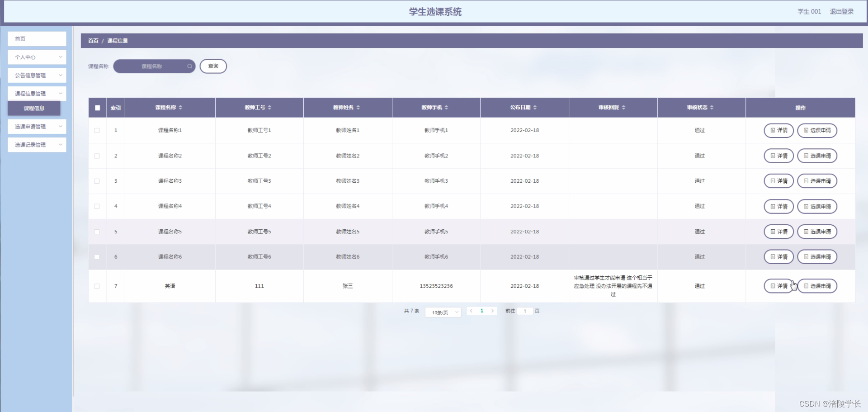Viewport: 868px width, 412px height.
Task: Check the row checkbox for 英语 course
Action: (x=97, y=286)
